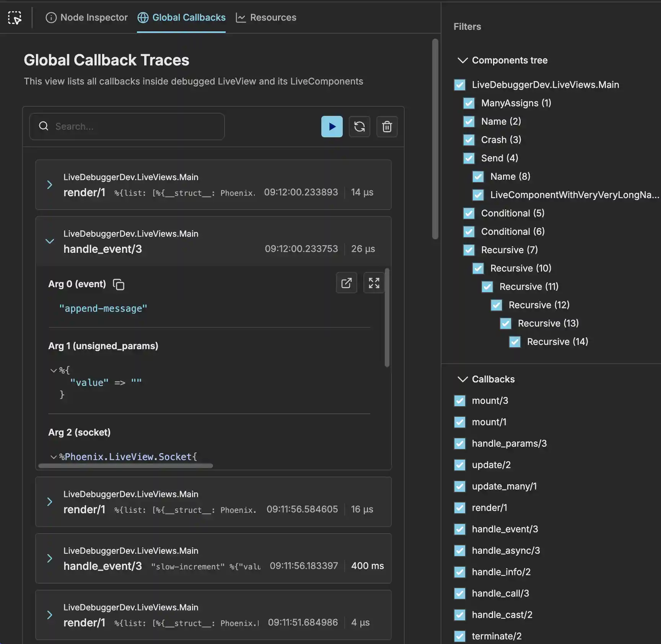Viewport: 661px width, 644px height.
Task: Toggle the Name (8) component checkbox
Action: (478, 177)
